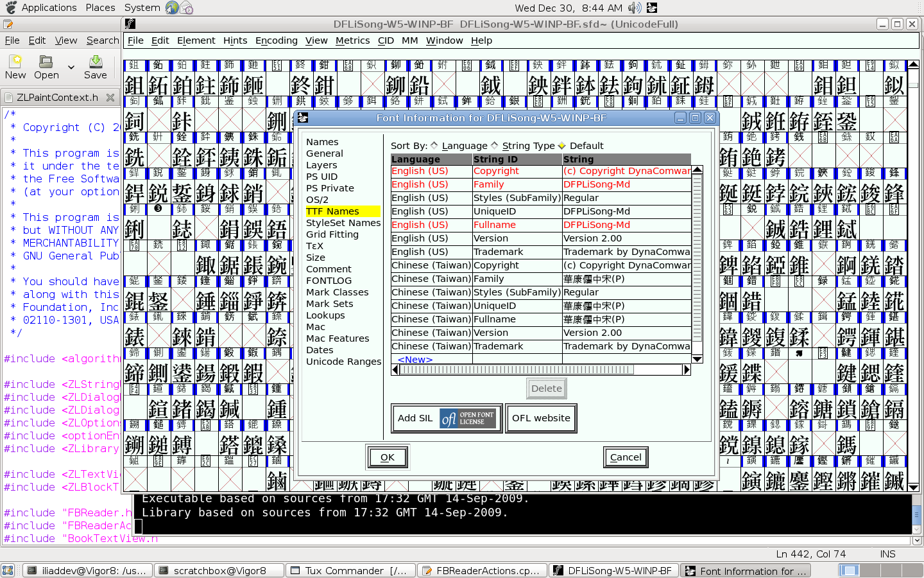Screen dimensions: 924x578
Task: Open the Mac Features section
Action: [338, 338]
